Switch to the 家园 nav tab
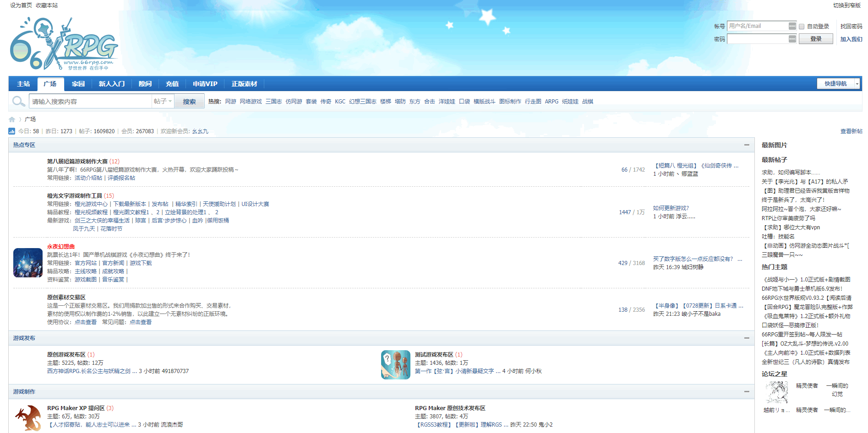This screenshot has height=433, width=868. pyautogui.click(x=78, y=84)
